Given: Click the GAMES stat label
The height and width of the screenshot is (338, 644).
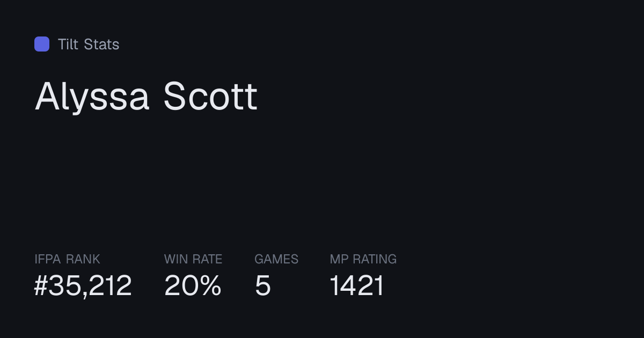Looking at the screenshot, I should (x=276, y=259).
